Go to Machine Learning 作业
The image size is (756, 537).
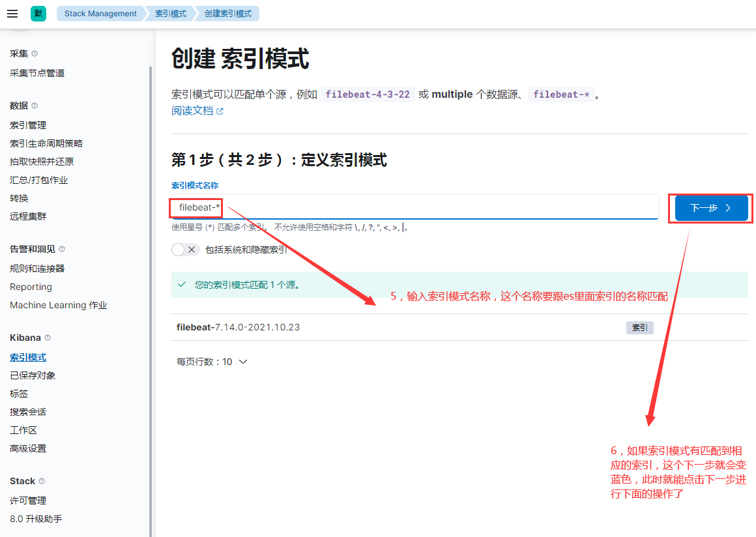click(58, 305)
